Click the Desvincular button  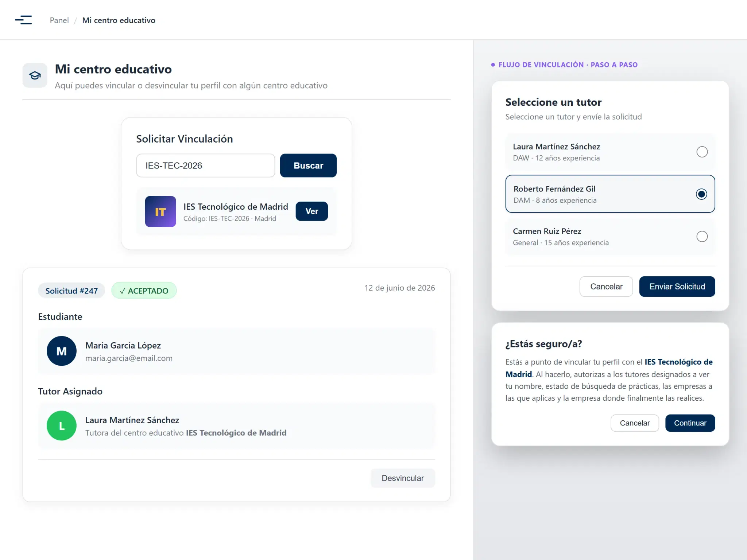tap(403, 478)
